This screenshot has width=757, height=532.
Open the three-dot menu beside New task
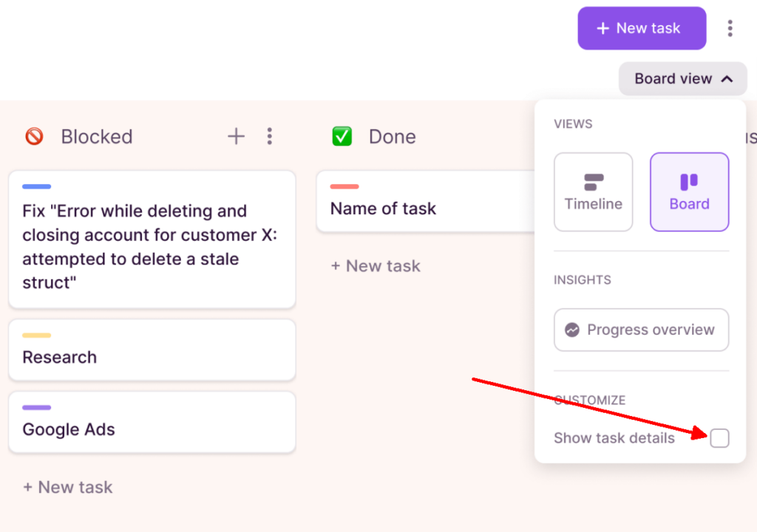pos(730,28)
